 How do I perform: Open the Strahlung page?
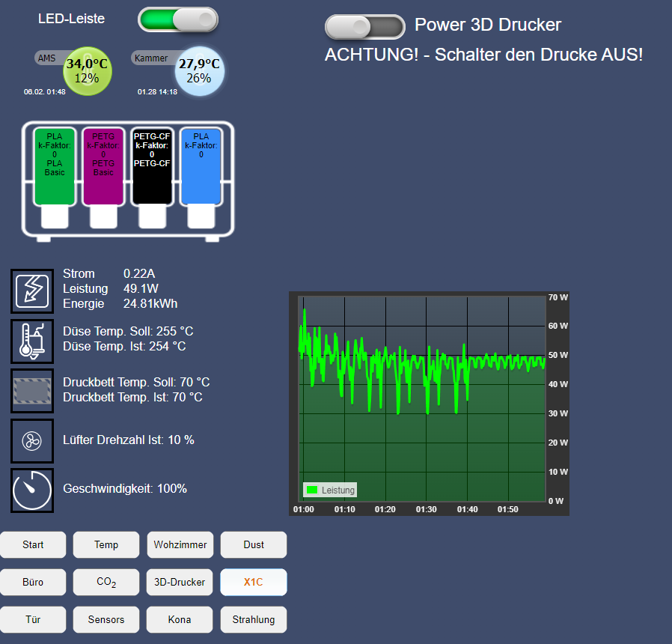click(254, 619)
